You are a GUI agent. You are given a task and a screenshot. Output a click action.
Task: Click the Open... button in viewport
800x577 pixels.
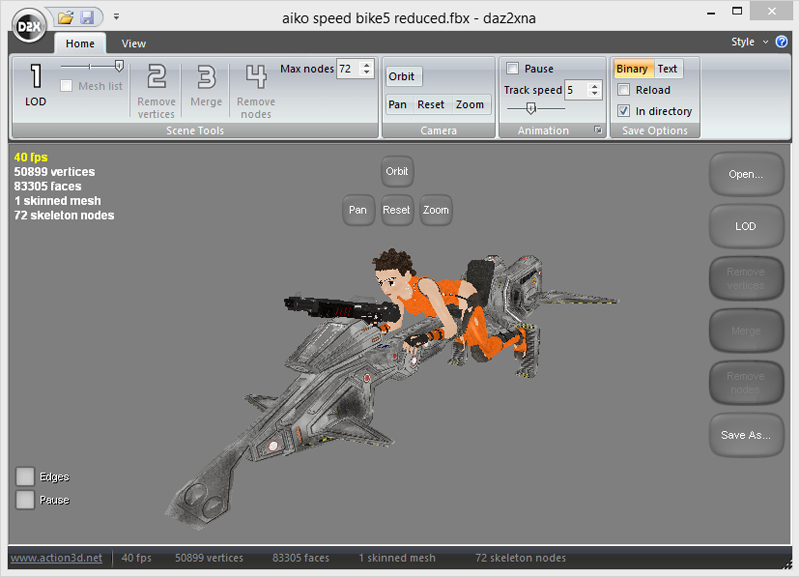point(746,174)
